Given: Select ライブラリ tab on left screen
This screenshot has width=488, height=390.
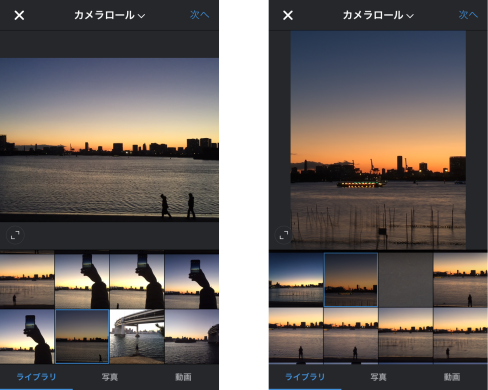Looking at the screenshot, I should point(36,377).
